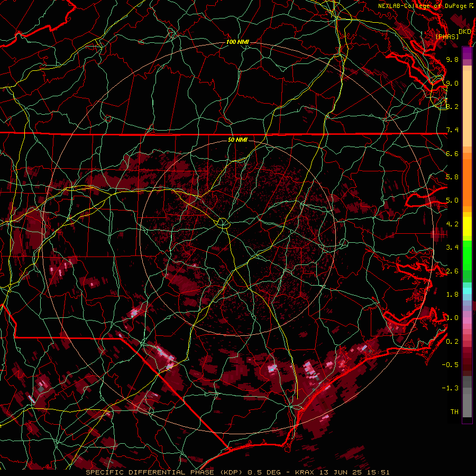Click the 4.2 scale label

[x=452, y=224]
